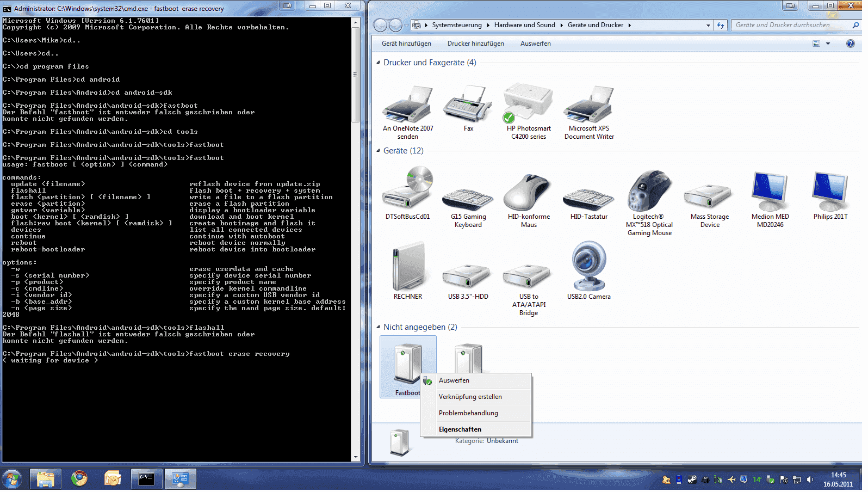Screen dimensions: 868x492
Task: Select the Fastboot unspecified device
Action: click(407, 367)
